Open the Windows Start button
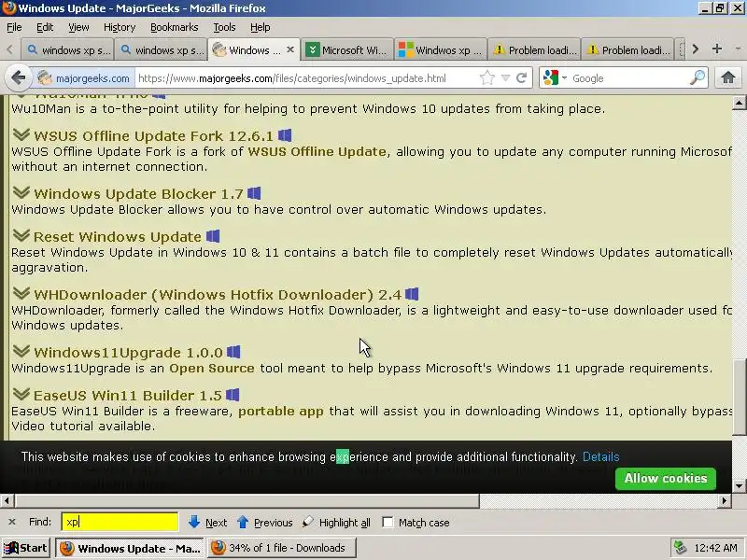The width and height of the screenshot is (747, 560). coord(26,548)
